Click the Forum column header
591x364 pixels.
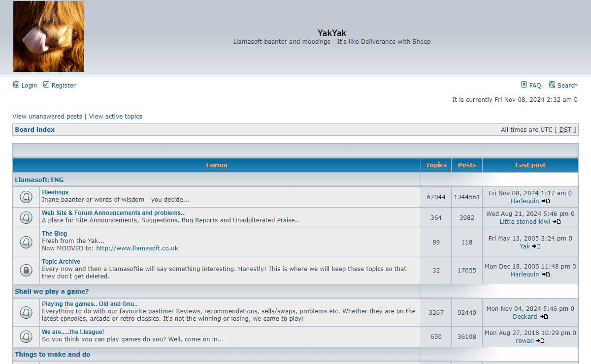[217, 165]
